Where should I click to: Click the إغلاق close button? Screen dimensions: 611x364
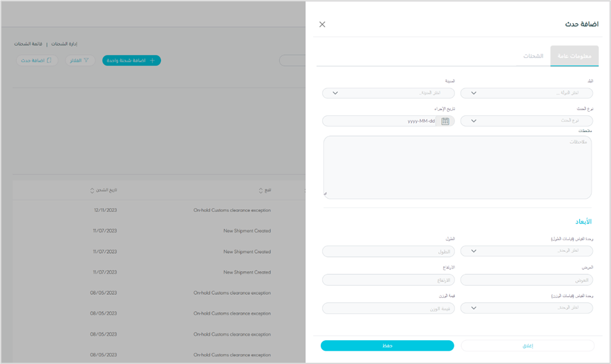tap(527, 345)
